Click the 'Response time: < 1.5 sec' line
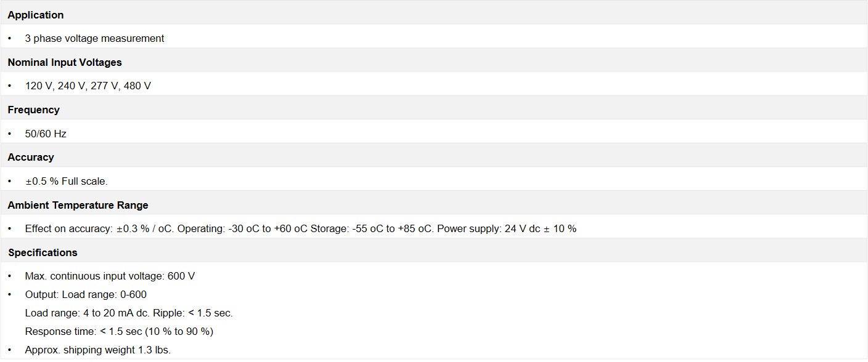Viewport: 868px width, 362px height. pos(119,331)
